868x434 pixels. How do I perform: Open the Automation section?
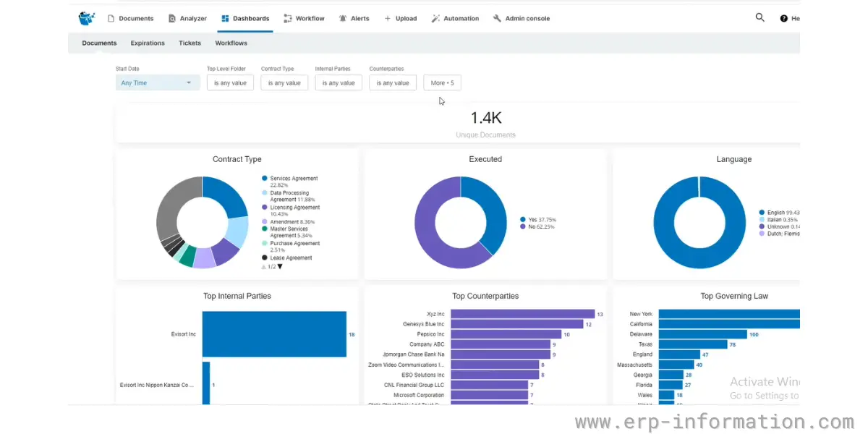click(x=455, y=18)
